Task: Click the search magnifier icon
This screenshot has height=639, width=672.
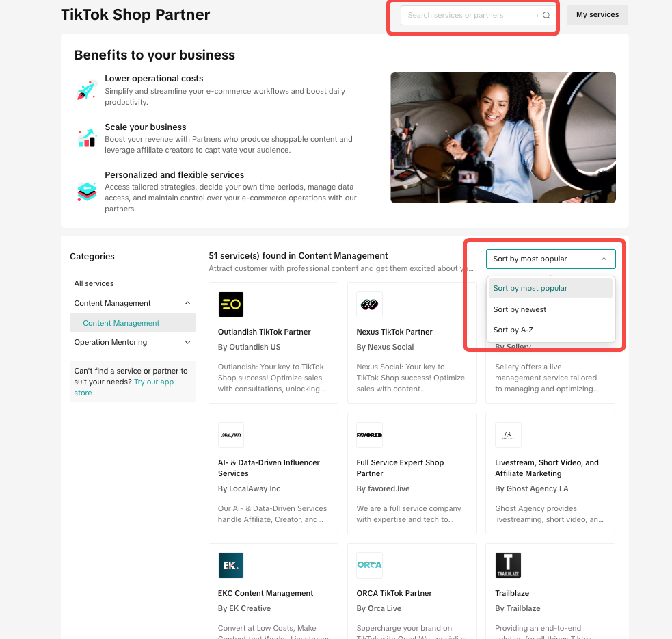Action: 546,15
